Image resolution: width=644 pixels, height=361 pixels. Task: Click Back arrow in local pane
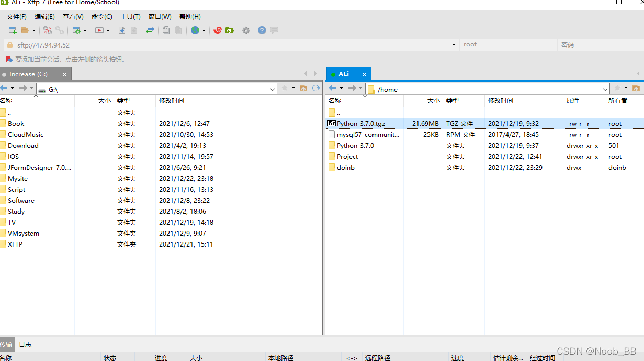[5, 88]
